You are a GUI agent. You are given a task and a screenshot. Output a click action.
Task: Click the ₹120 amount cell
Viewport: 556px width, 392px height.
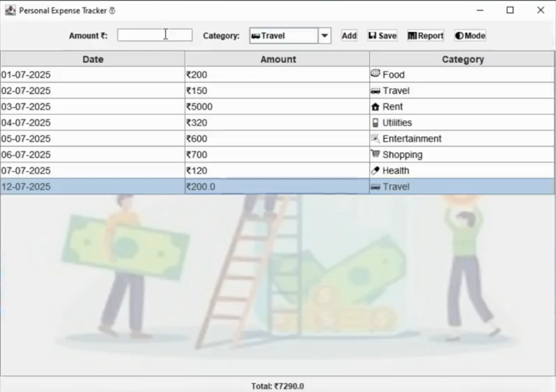277,171
